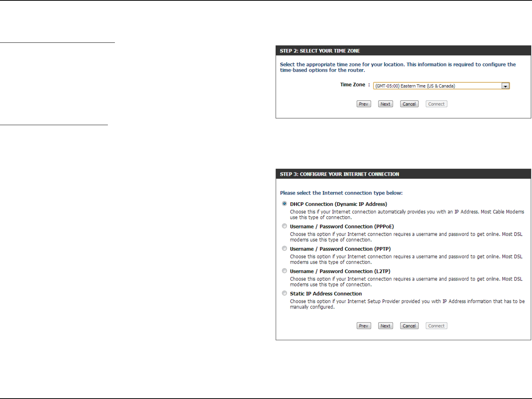Click 'Username / Password Connection (PPTP)' label
Image resolution: width=532 pixels, height=399 pixels.
[x=340, y=249]
